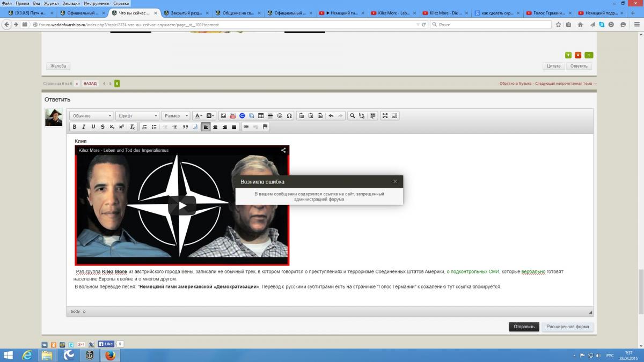The height and width of the screenshot is (362, 644).
Task: Toggle center text alignment
Action: 215,127
